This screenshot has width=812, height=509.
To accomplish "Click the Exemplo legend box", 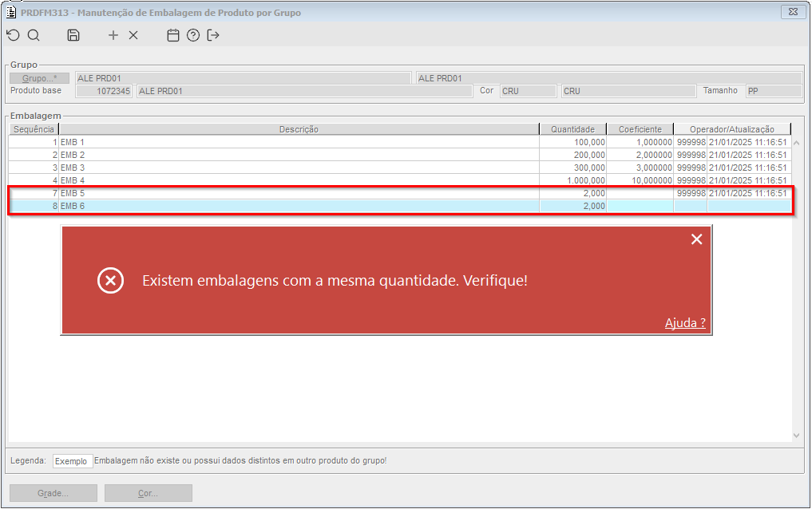I will pos(73,461).
